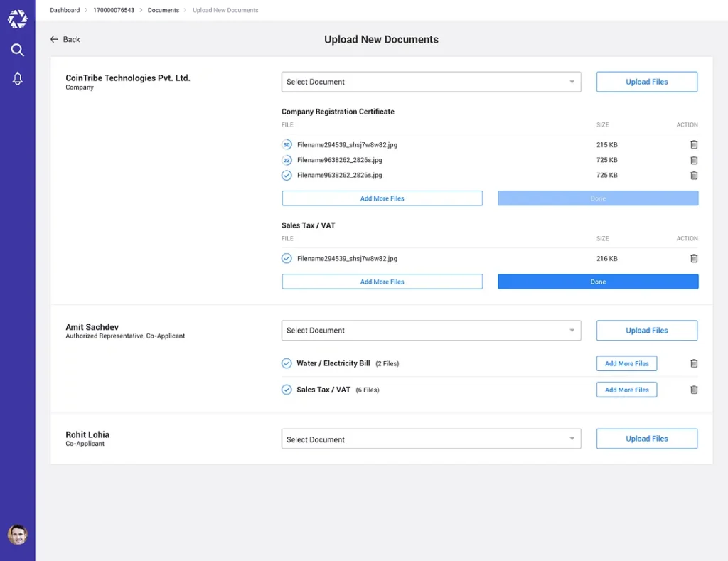This screenshot has height=561, width=728.
Task: Delete the 216 KB Sales Tax file
Action: click(694, 259)
